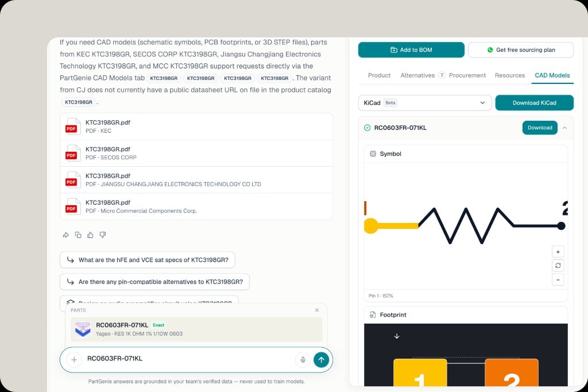The image size is (588, 392).
Task: Select the RC0603FR-071KL Exact part suggestion
Action: pos(196,329)
